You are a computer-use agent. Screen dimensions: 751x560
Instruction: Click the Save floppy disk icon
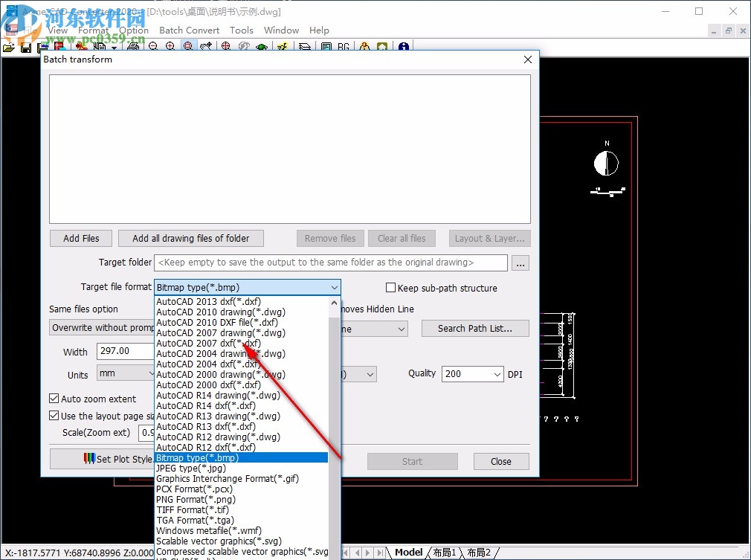(x=26, y=47)
